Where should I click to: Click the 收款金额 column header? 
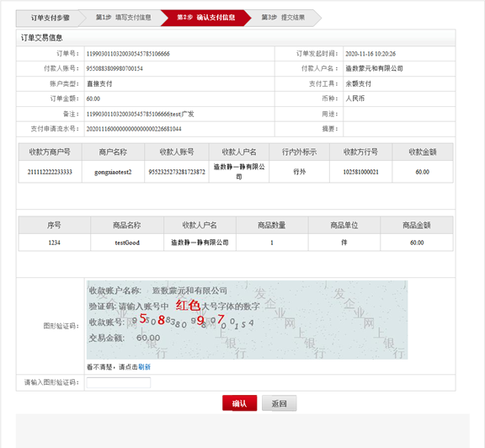pyautogui.click(x=423, y=152)
